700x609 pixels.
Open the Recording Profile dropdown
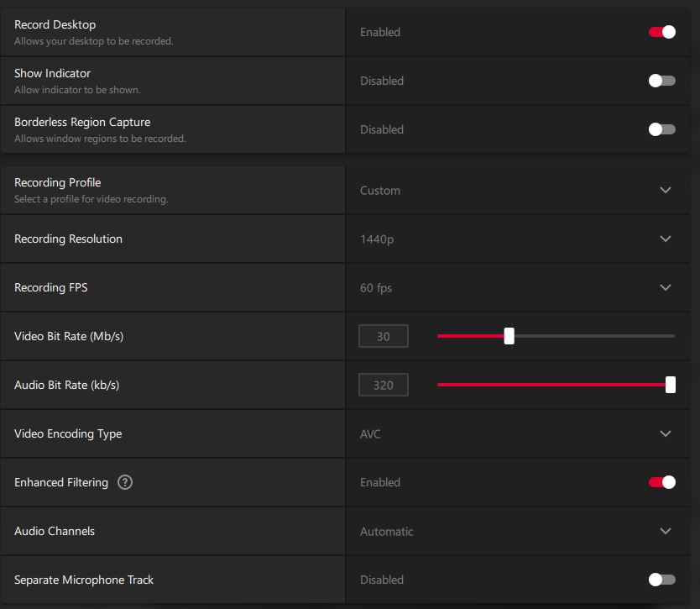512,191
